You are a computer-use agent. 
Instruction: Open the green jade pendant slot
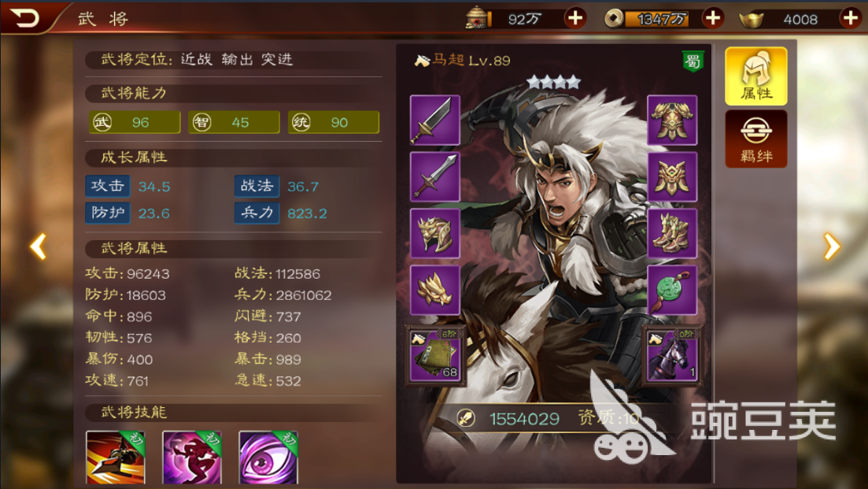[x=672, y=290]
